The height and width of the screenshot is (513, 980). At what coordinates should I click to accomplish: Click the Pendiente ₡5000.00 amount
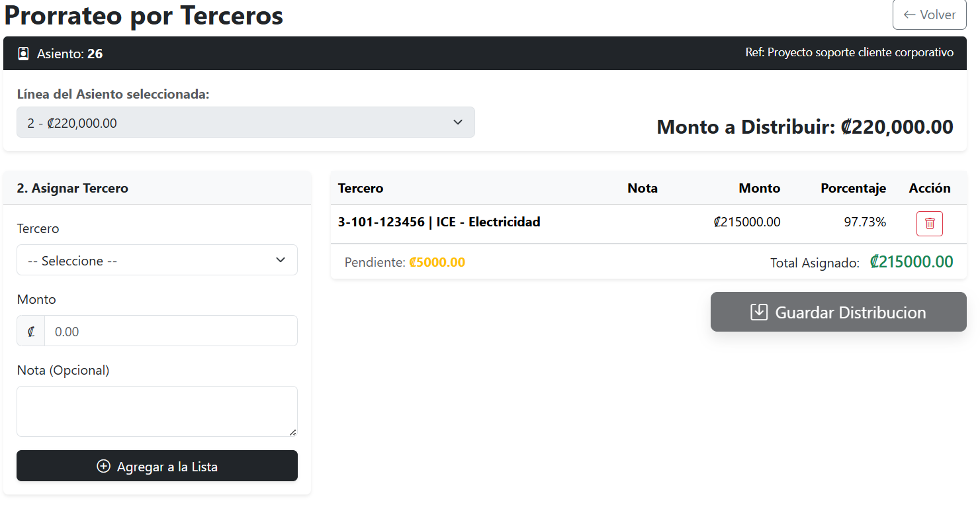tap(437, 262)
